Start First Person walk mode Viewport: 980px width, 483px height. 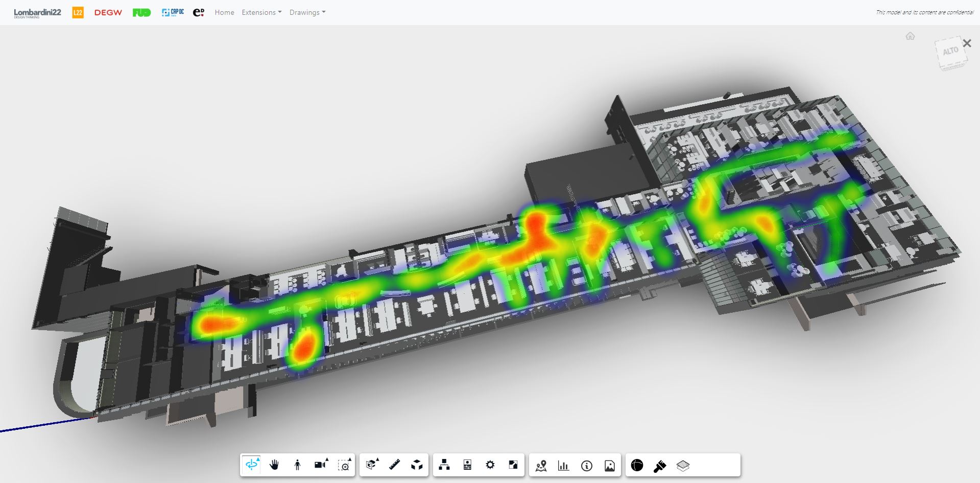297,465
